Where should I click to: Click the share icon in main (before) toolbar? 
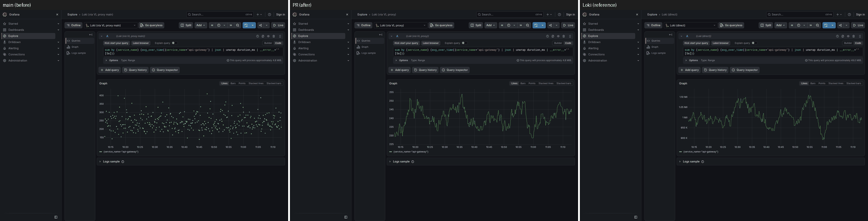pyautogui.click(x=260, y=25)
